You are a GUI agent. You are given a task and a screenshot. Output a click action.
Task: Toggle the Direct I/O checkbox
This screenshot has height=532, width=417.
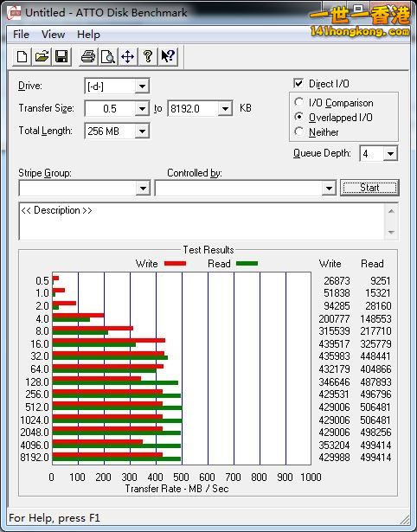click(298, 83)
